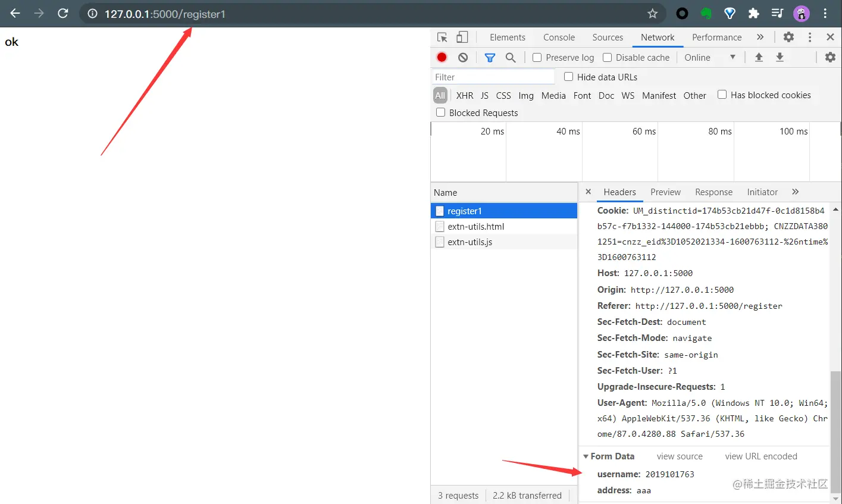Open the Initiator tab
Viewport: 842px width, 504px height.
(x=762, y=192)
